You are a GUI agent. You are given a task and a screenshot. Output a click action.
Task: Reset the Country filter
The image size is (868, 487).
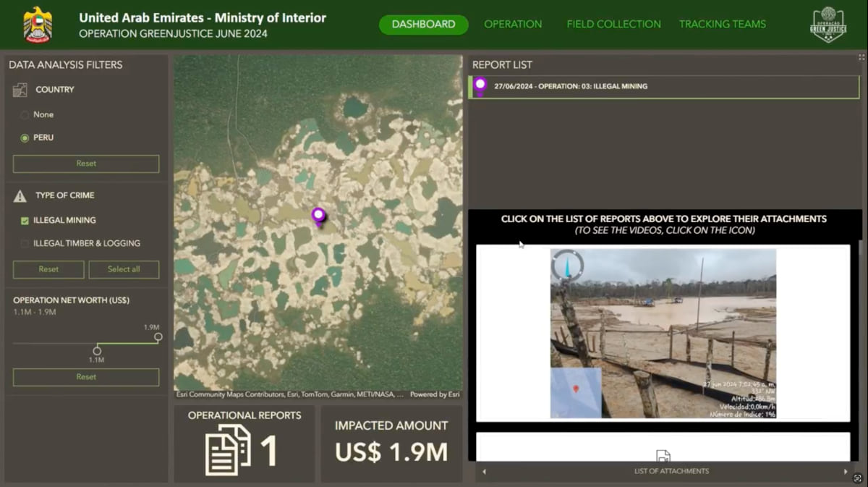click(85, 164)
